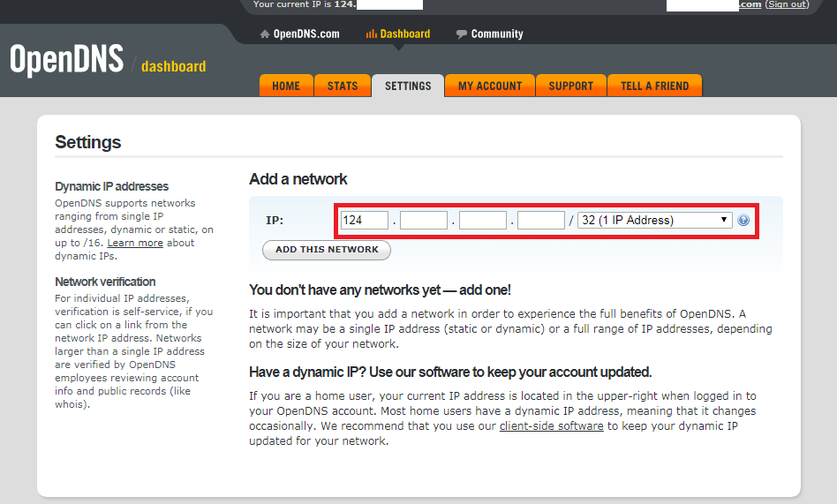Open the SUPPORT tab
Screen dimensions: 837x504
[571, 86]
